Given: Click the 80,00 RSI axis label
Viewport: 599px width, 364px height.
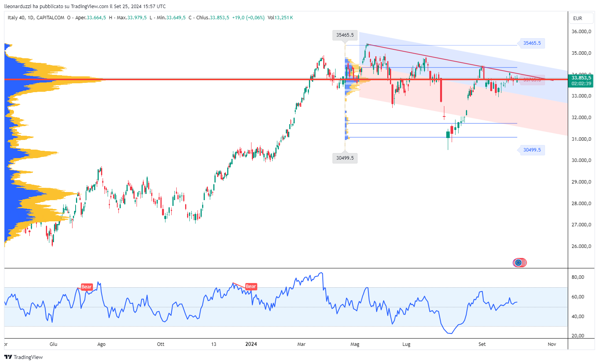Looking at the screenshot, I should click(578, 277).
